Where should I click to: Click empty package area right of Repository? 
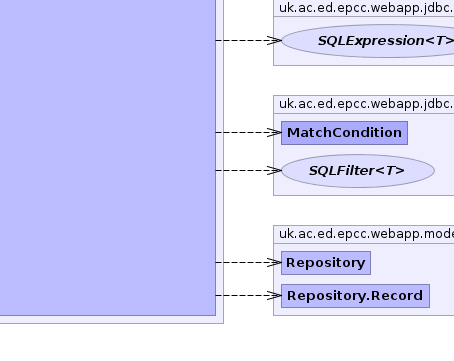[412, 263]
